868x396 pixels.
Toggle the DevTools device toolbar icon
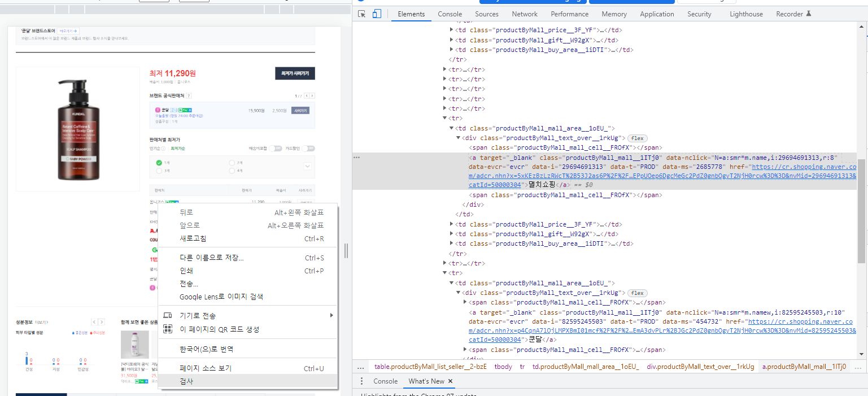point(377,14)
